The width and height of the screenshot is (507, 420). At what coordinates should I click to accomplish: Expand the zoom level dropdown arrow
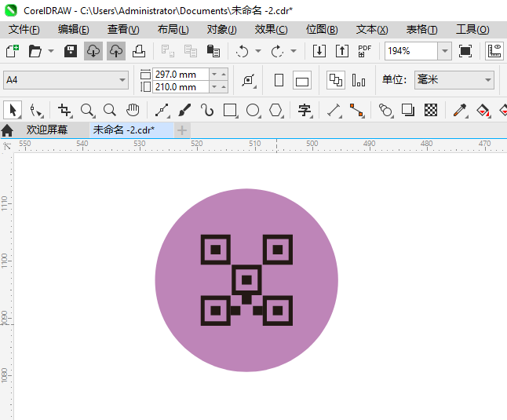coord(445,51)
